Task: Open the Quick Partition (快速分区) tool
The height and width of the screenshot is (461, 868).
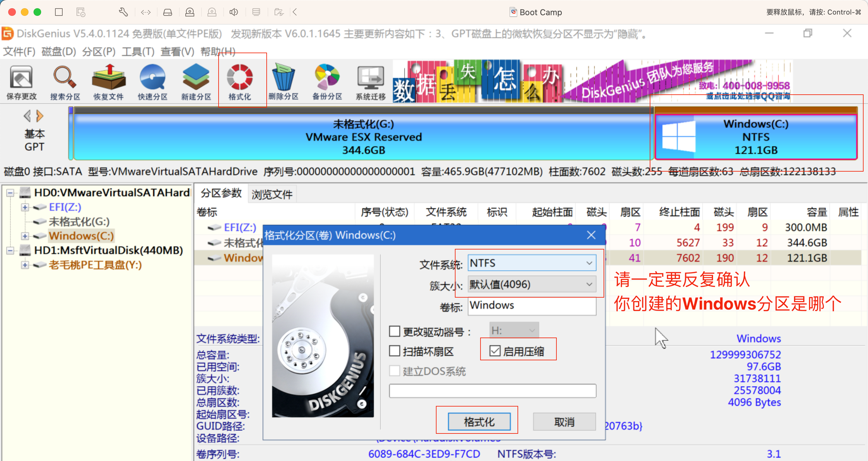Action: coord(152,82)
